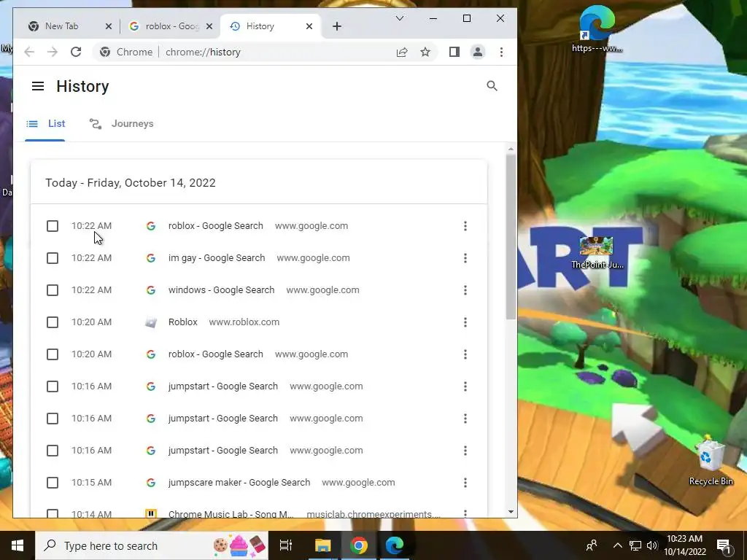Open actions menu for 10:20 AM roblox search
747x560 pixels.
coord(465,354)
